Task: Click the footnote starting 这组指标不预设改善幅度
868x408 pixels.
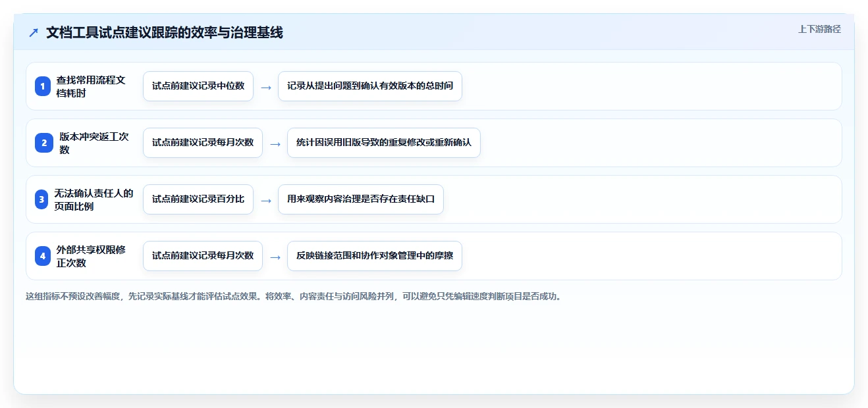Action: click(x=294, y=296)
